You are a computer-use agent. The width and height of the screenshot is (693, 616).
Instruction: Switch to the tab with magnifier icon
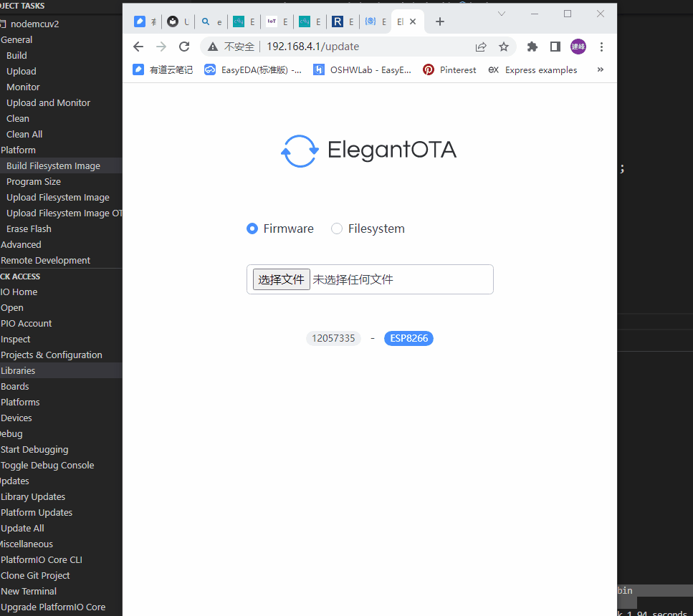pyautogui.click(x=206, y=21)
